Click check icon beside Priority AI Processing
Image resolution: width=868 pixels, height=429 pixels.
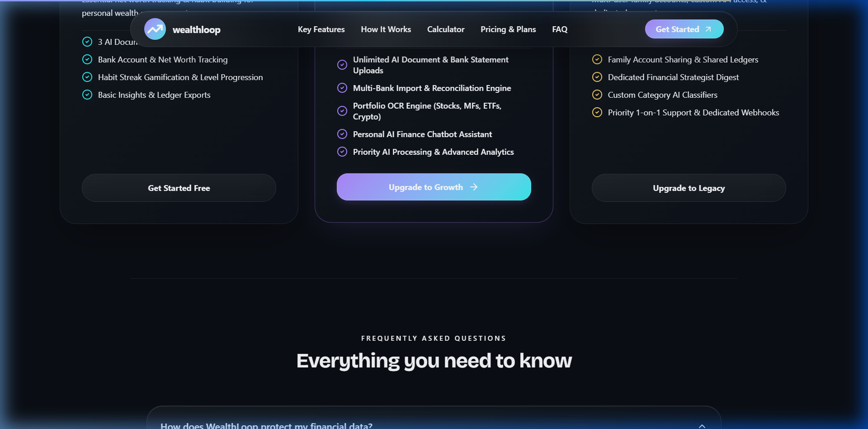pos(342,152)
